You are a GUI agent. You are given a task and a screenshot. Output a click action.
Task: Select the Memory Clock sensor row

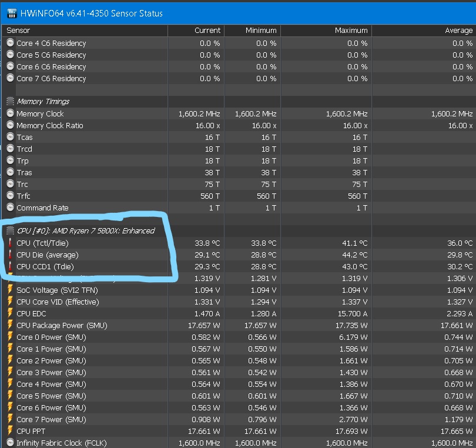click(239, 113)
